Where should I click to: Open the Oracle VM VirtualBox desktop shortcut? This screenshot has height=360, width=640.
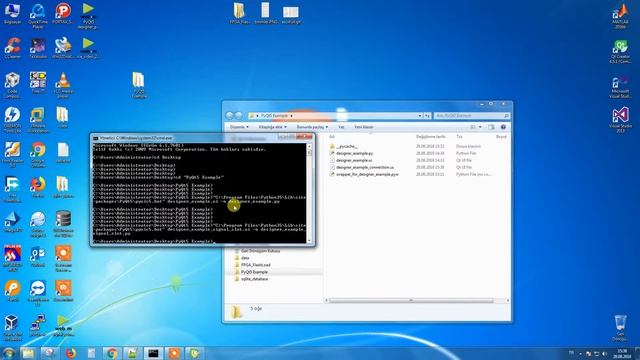click(x=12, y=328)
